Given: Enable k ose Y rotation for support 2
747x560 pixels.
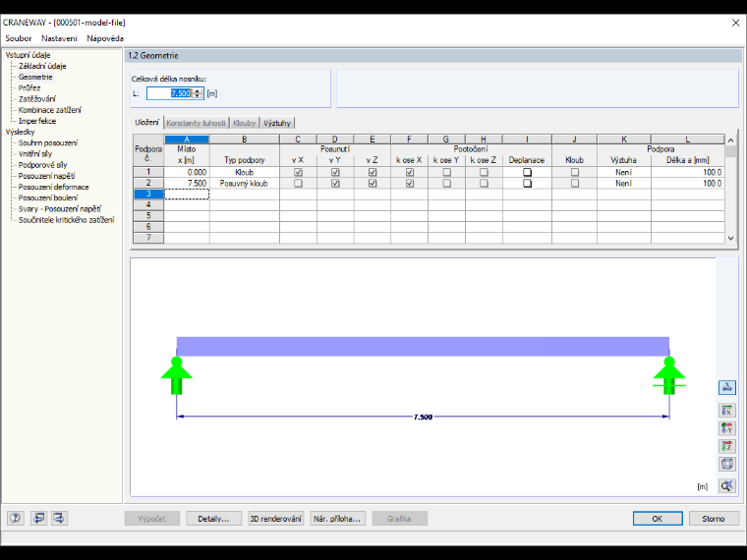Looking at the screenshot, I should coord(447,184).
